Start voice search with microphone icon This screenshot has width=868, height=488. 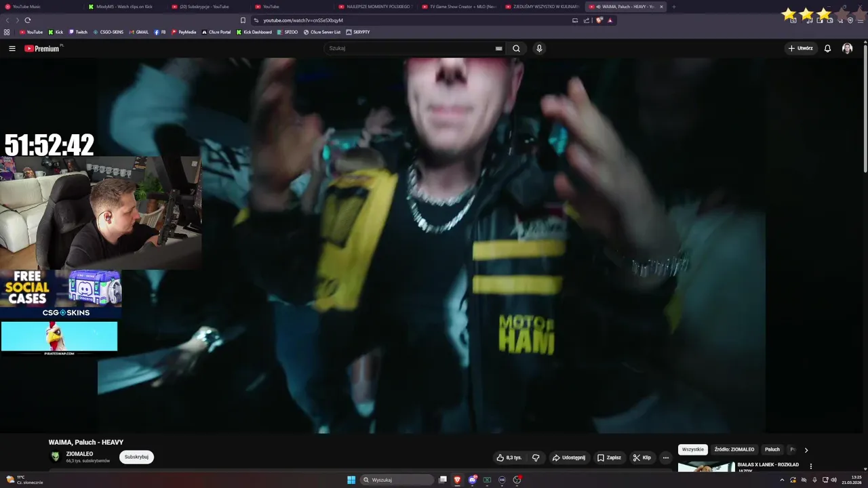coord(539,48)
